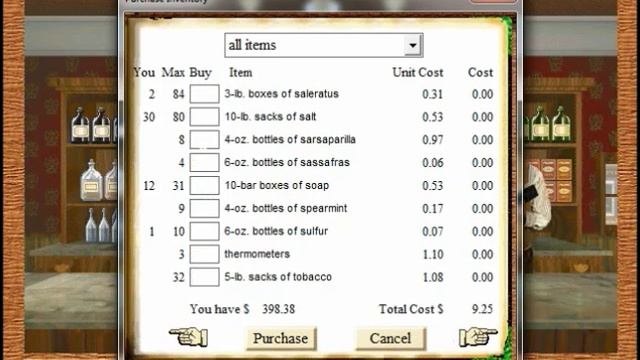The image size is (640, 360).
Task: Click the 398.38 money amount
Action: [x=278, y=309]
